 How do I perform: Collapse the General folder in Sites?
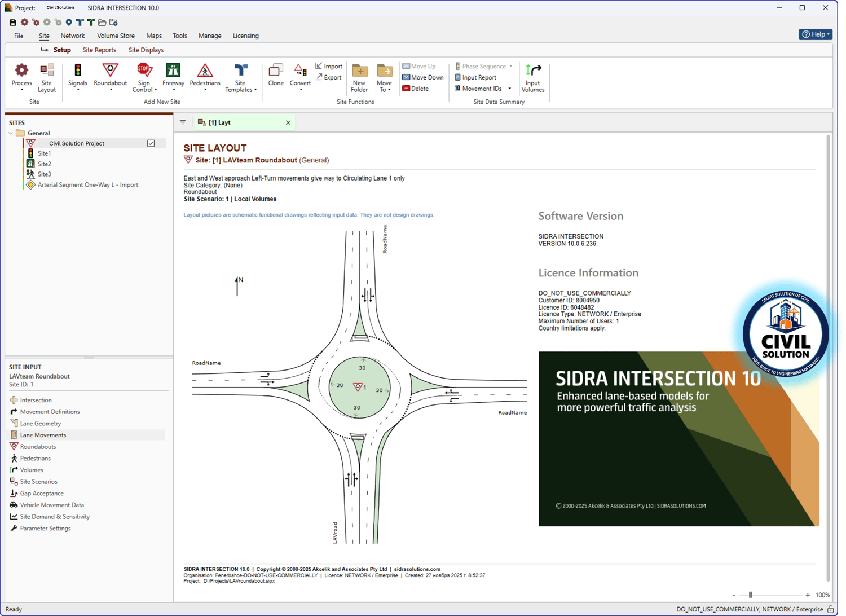coord(11,134)
